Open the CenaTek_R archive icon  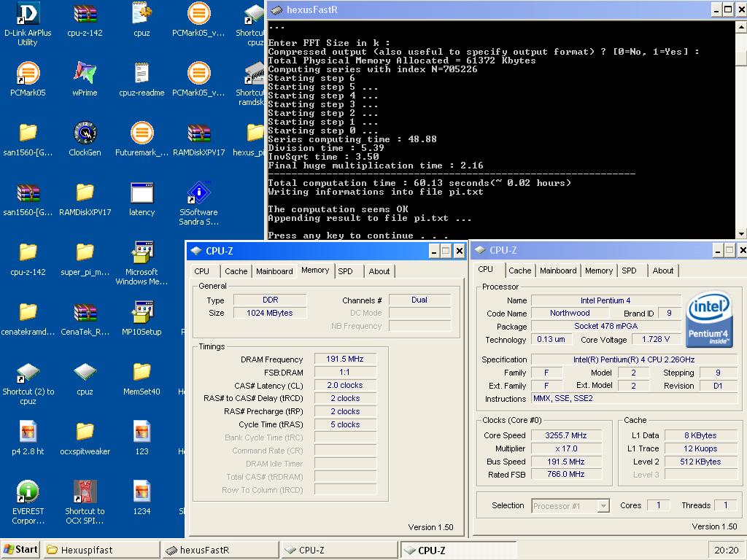coord(85,312)
